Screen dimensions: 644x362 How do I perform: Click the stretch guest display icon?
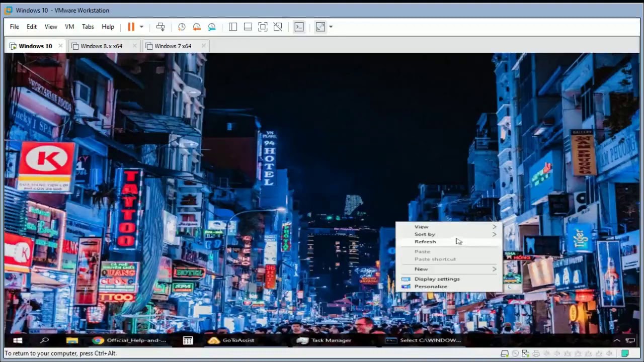(x=320, y=27)
